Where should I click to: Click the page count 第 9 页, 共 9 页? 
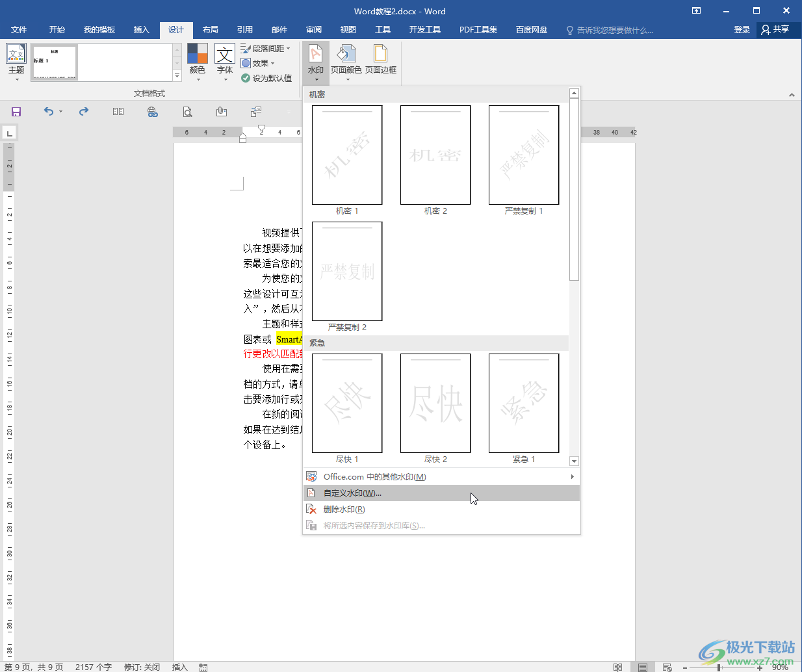34,667
